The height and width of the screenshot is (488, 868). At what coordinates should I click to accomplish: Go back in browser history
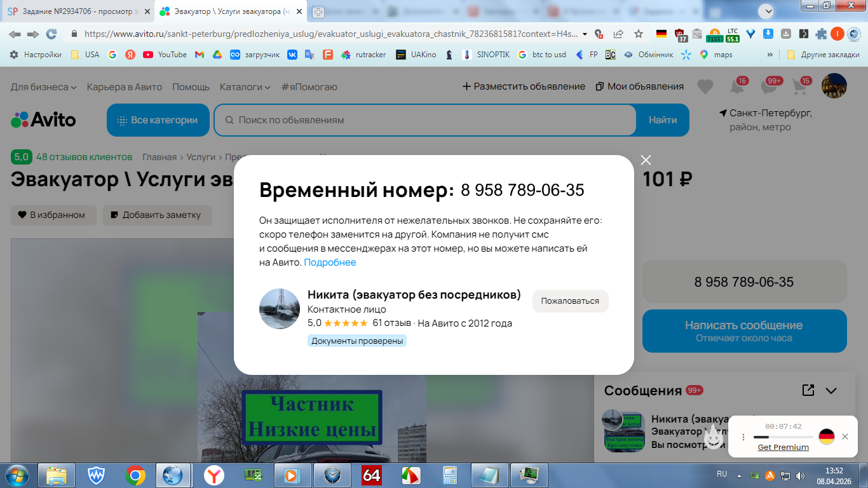click(x=15, y=34)
